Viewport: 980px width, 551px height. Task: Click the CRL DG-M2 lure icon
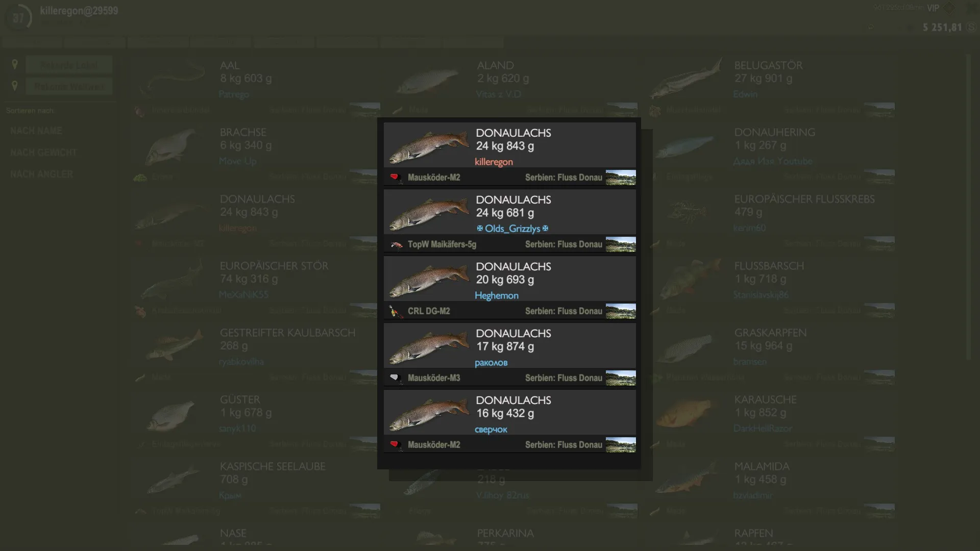(x=394, y=311)
